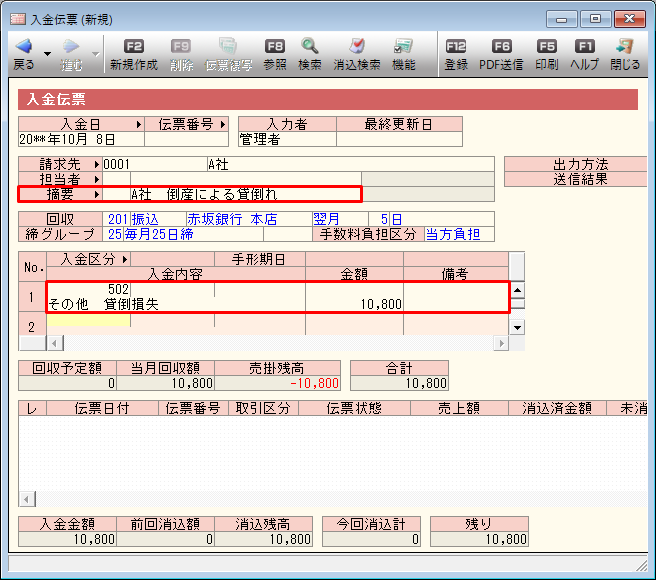Click detail grid horizontal scroll left arrow
The image size is (658, 580).
click(55, 343)
